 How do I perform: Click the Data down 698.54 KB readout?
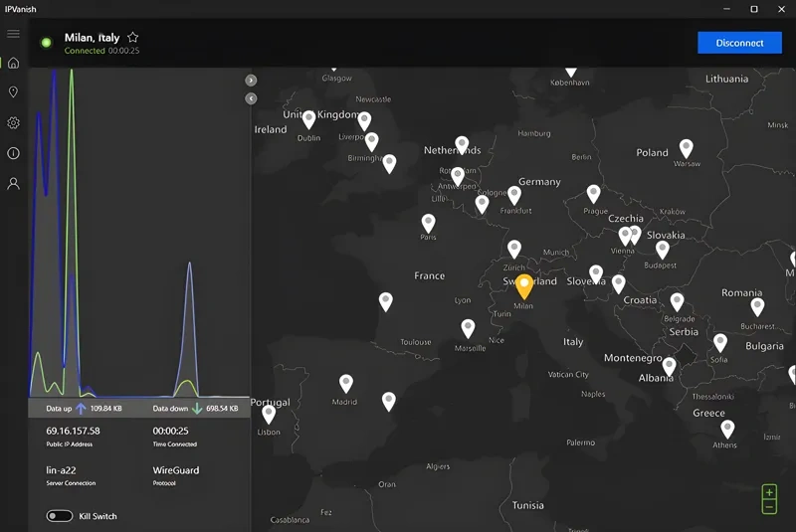point(195,409)
